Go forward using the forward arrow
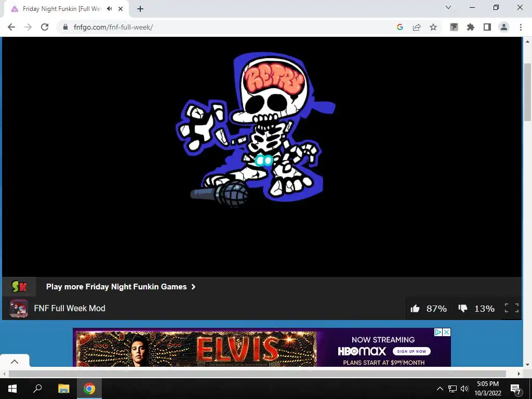Viewport: 532px width, 399px height. click(28, 27)
